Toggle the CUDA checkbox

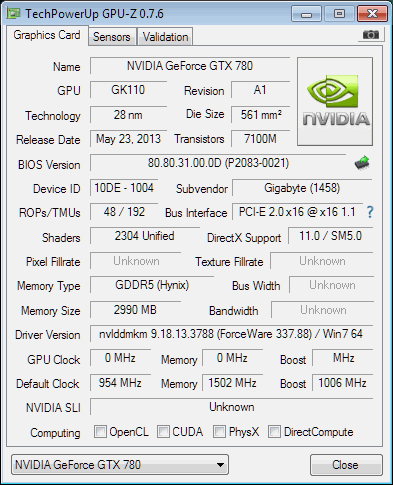point(163,431)
